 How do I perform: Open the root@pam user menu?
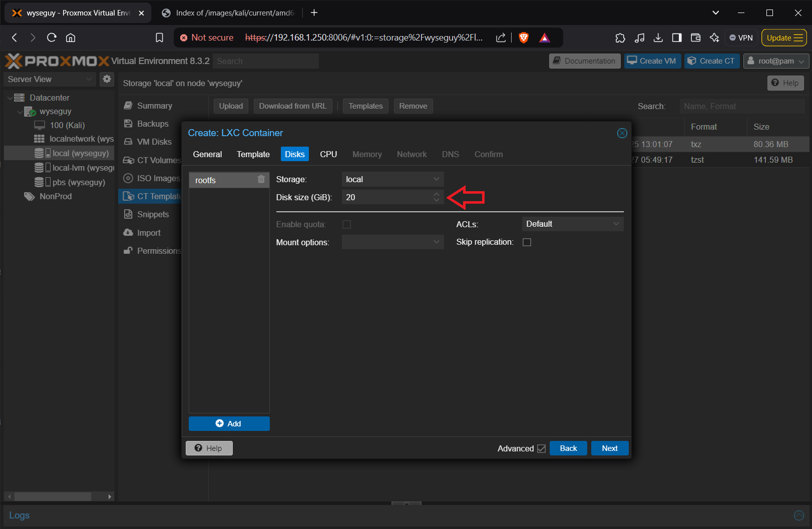(776, 61)
